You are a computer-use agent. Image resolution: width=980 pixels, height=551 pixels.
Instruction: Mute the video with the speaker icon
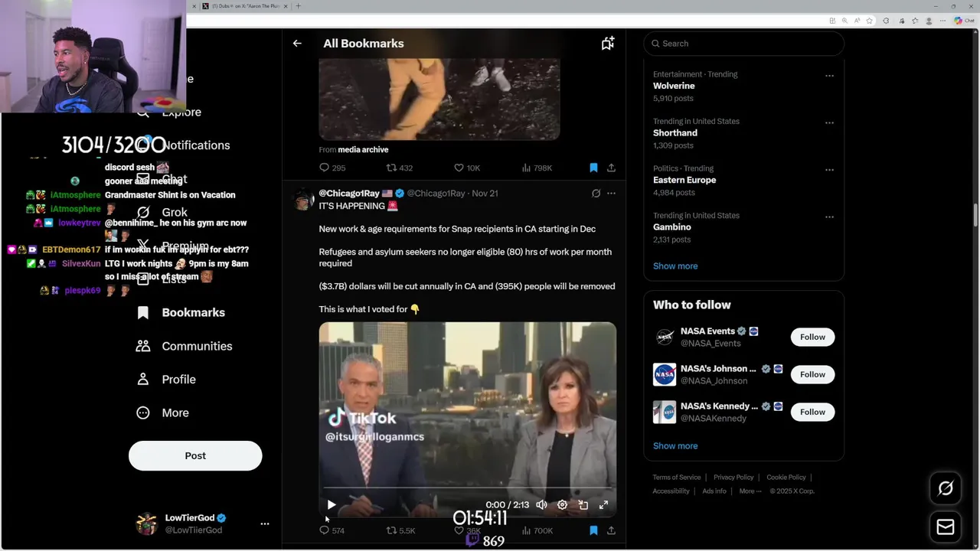pyautogui.click(x=541, y=505)
